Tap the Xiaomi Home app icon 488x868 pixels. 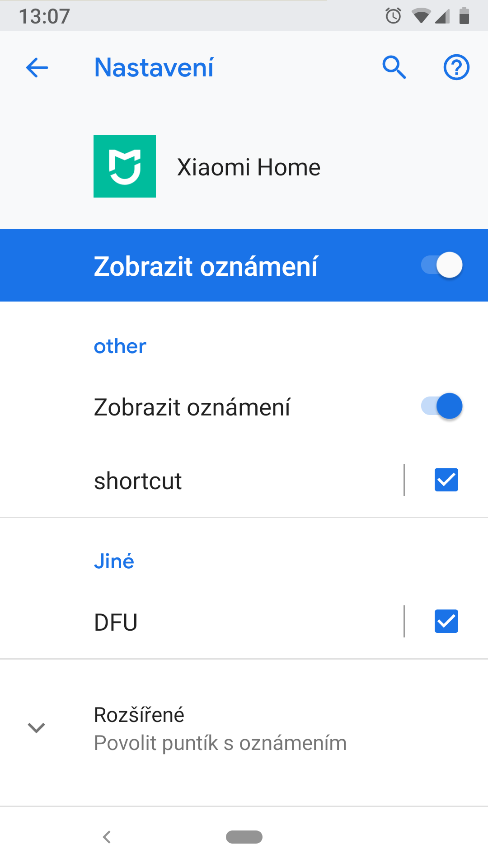click(x=125, y=166)
